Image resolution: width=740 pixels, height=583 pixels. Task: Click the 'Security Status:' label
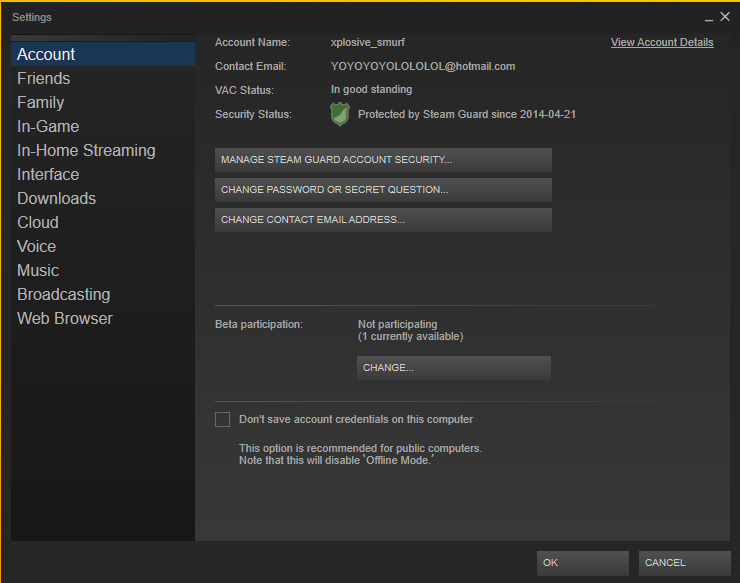click(253, 115)
